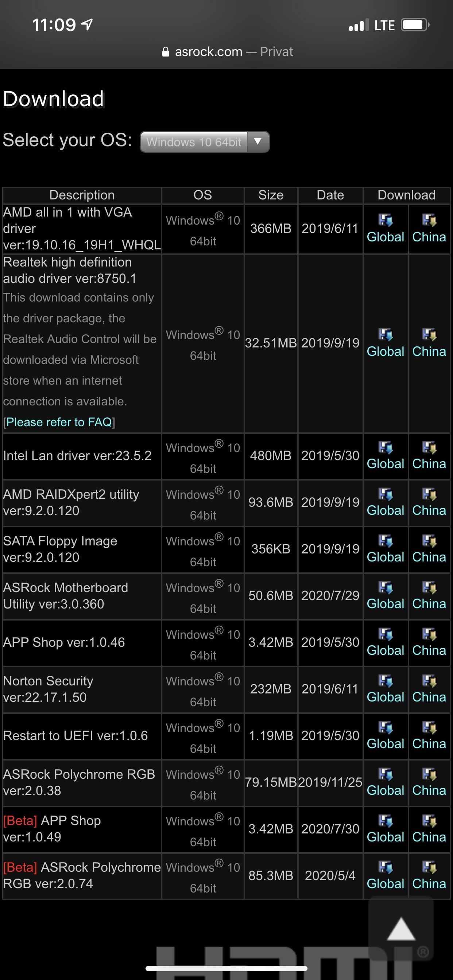Click Global link for ASRock Motherboard Utility
The width and height of the screenshot is (453, 980).
pyautogui.click(x=385, y=604)
